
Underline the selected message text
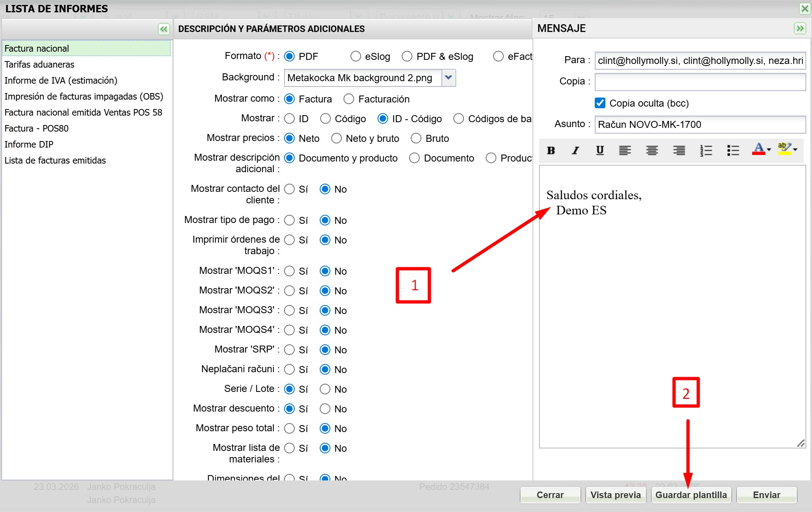click(x=600, y=150)
